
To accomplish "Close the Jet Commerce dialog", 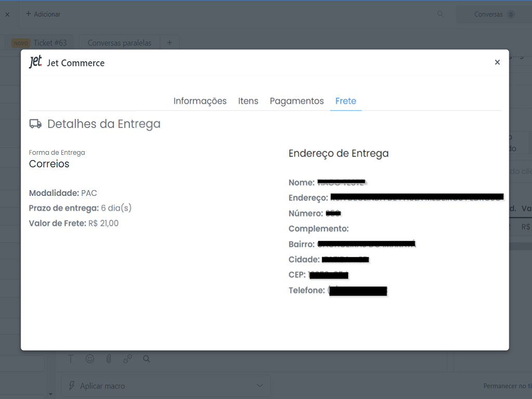I will (497, 62).
